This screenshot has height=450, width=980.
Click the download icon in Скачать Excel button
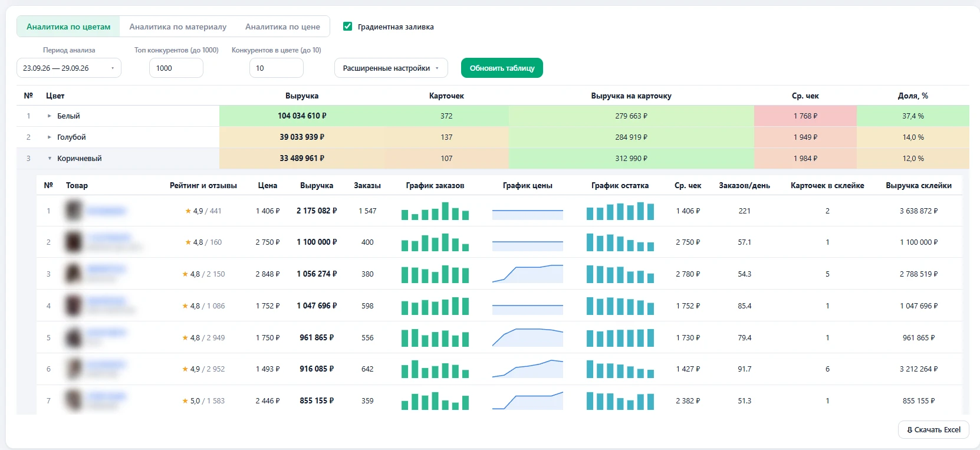[910, 430]
